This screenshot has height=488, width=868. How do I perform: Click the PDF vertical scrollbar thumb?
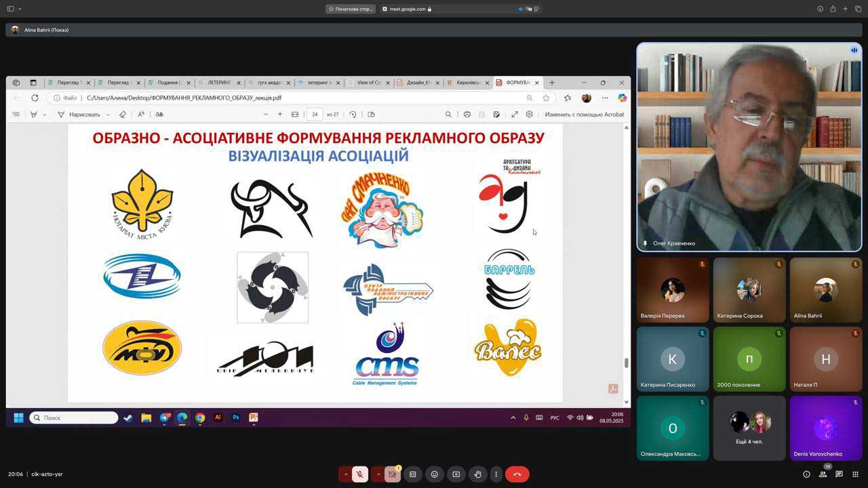pyautogui.click(x=627, y=363)
